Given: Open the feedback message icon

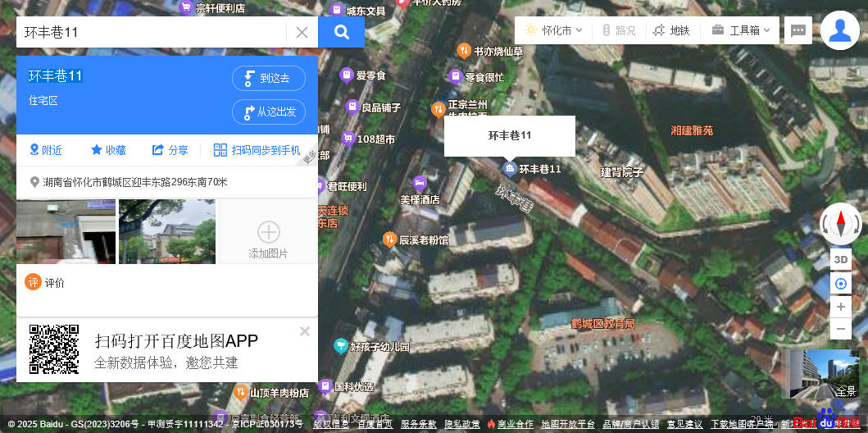Looking at the screenshot, I should (798, 31).
